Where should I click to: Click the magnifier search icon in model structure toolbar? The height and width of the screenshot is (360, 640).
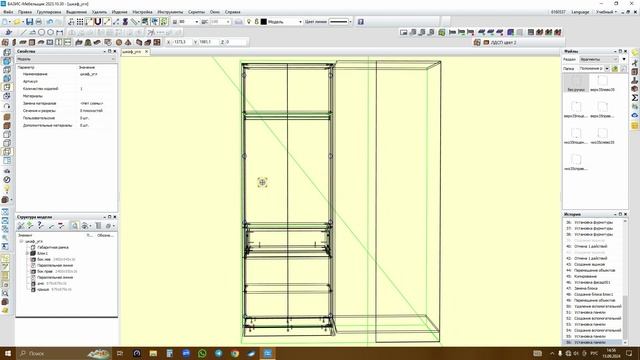click(75, 226)
